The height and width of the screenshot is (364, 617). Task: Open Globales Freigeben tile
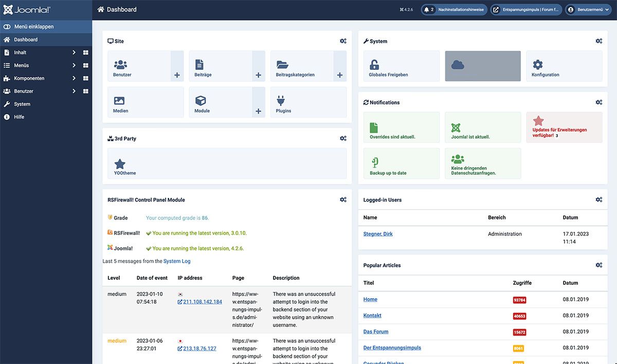click(x=402, y=66)
